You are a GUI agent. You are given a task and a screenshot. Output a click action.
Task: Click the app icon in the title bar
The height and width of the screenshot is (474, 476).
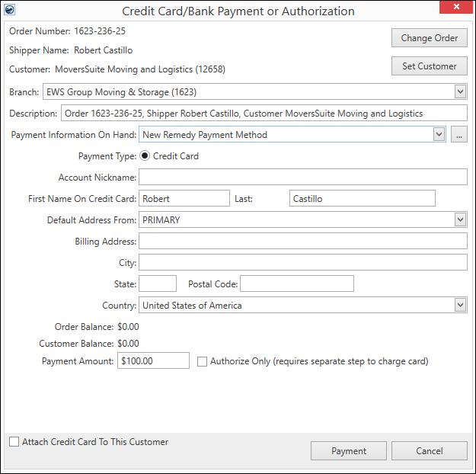[x=11, y=11]
